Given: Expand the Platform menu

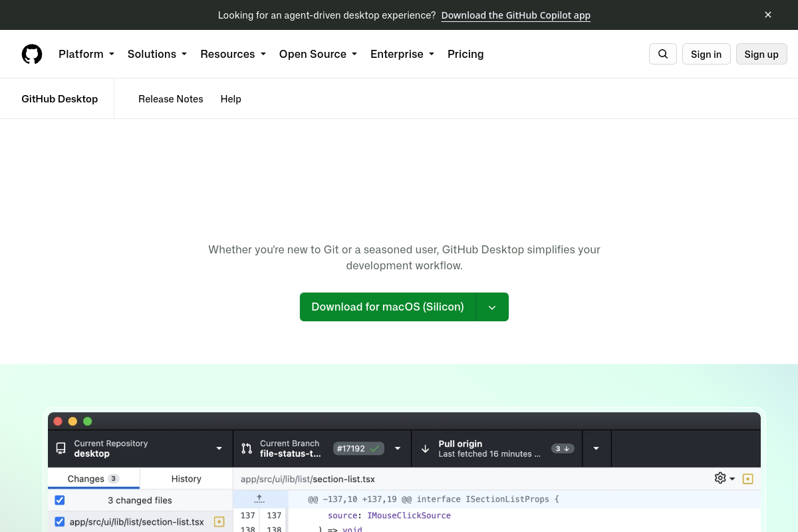Looking at the screenshot, I should 86,54.
